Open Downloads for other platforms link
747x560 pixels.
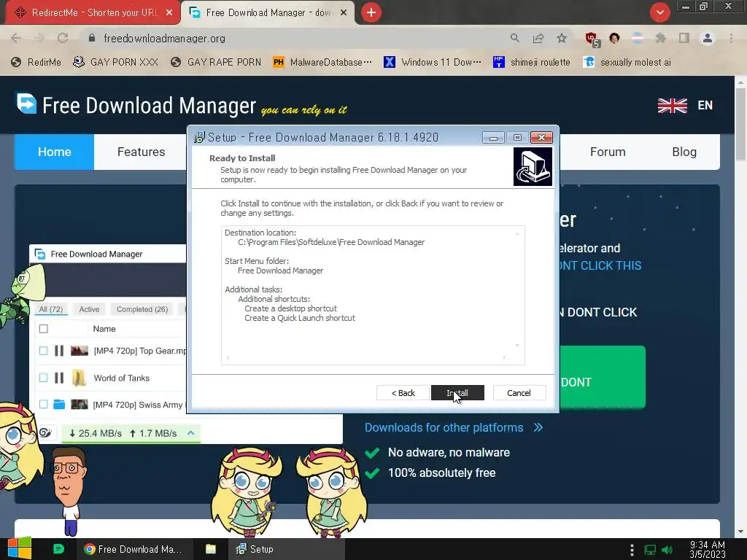coord(444,427)
